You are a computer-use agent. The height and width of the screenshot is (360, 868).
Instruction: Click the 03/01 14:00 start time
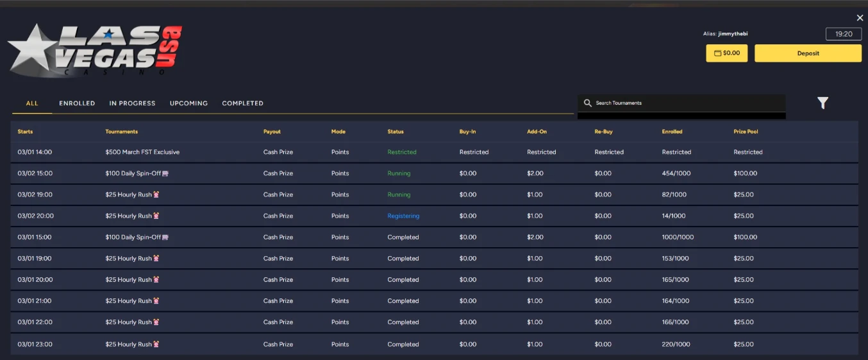click(x=35, y=152)
